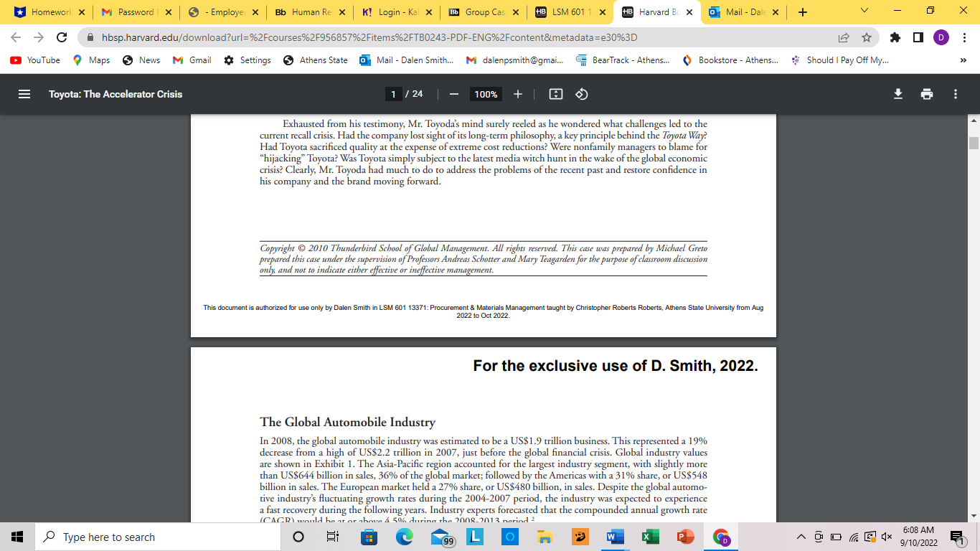Zoom in on the PDF document
The width and height of the screenshot is (980, 551).
[518, 94]
